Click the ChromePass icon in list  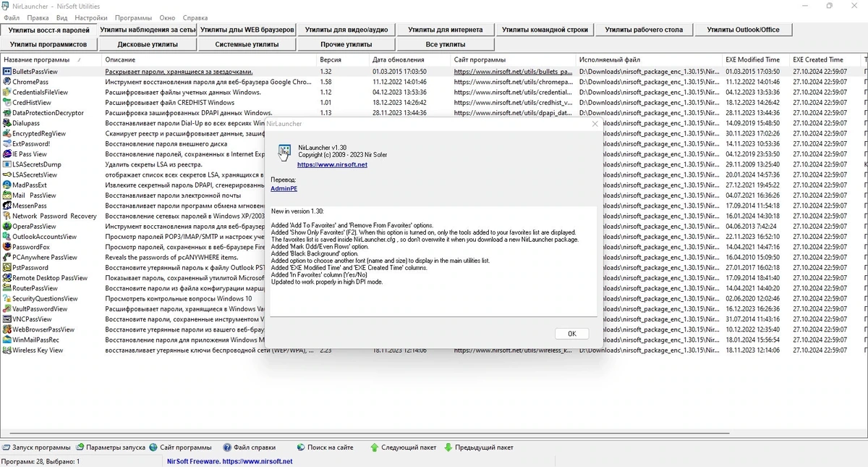[7, 82]
